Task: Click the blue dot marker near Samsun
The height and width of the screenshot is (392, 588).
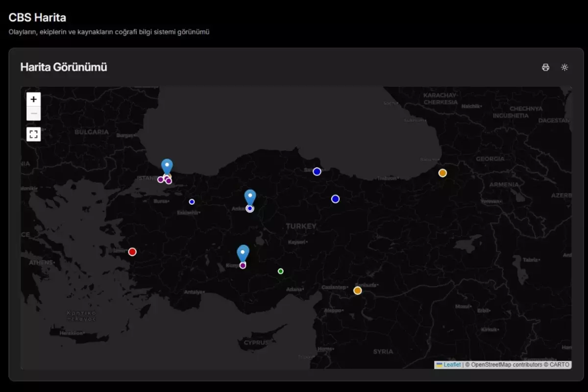Action: [317, 171]
